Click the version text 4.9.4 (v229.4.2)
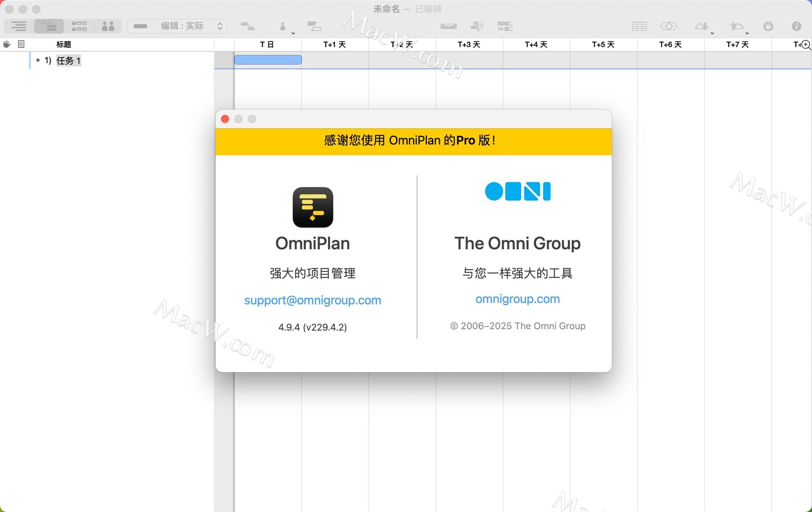This screenshot has height=512, width=812. point(313,327)
